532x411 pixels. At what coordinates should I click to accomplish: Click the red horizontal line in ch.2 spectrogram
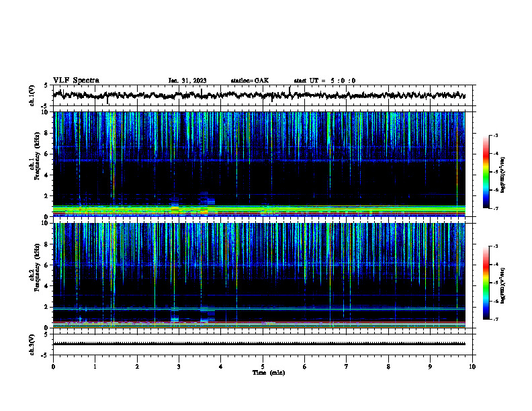point(259,322)
